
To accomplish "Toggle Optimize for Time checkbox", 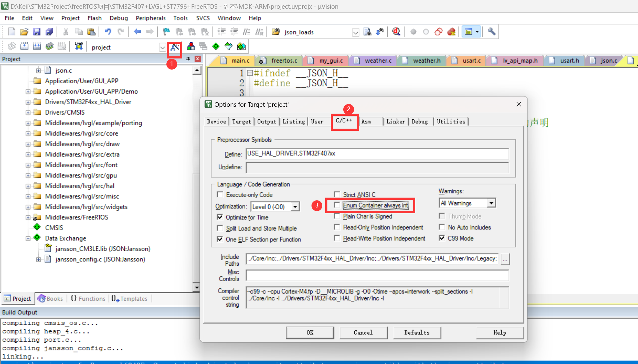I will pyautogui.click(x=220, y=217).
